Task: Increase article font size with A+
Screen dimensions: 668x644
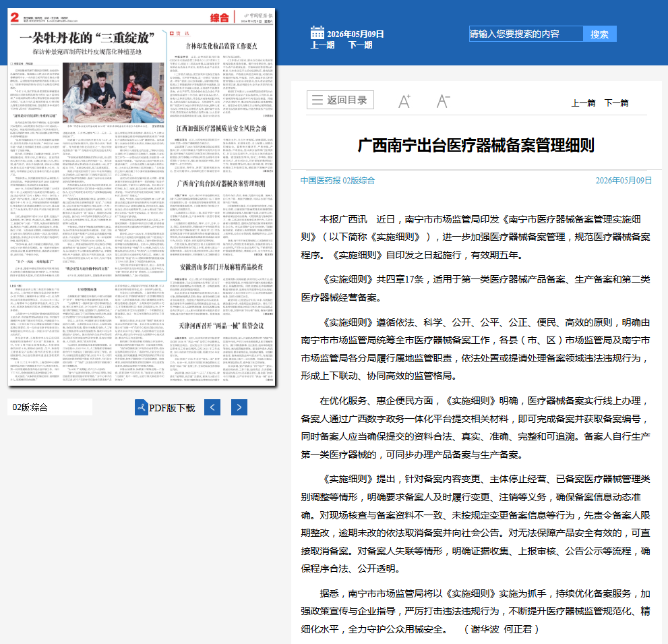Action: [404, 101]
